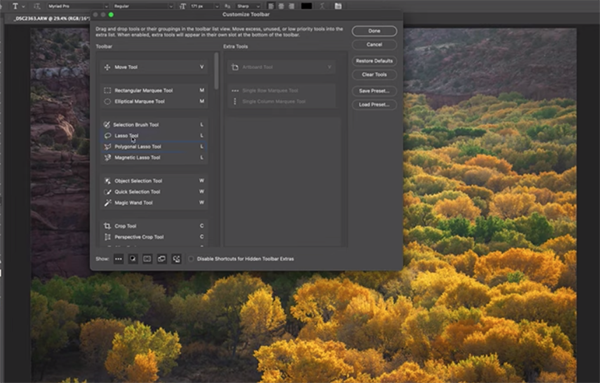Edit the L shortcut of Selection Brush Tool
600x383 pixels.
[202, 125]
